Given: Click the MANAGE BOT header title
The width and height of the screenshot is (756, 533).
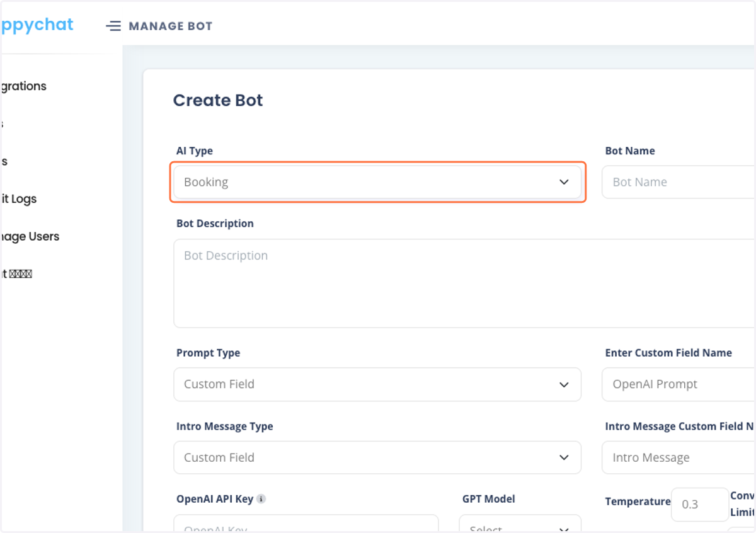Looking at the screenshot, I should click(x=170, y=26).
